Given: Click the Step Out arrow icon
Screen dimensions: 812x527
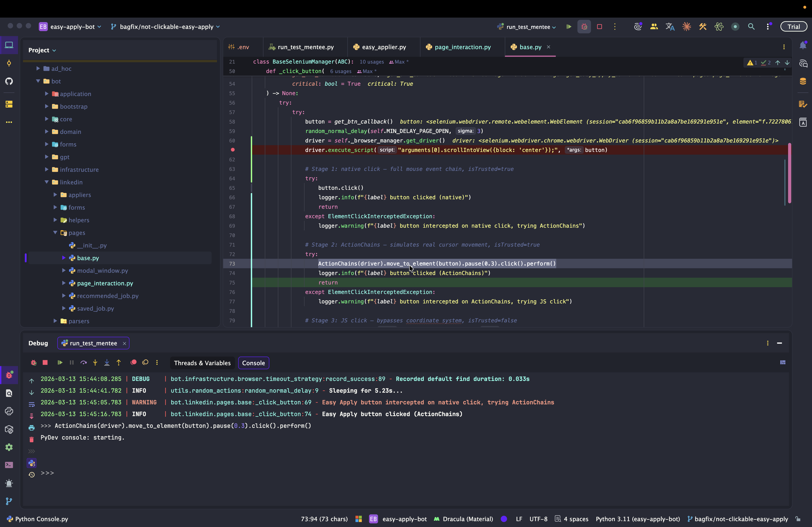Looking at the screenshot, I should point(119,362).
